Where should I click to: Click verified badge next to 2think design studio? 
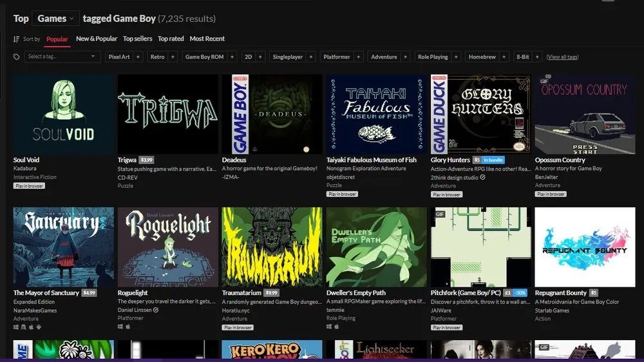(x=482, y=178)
